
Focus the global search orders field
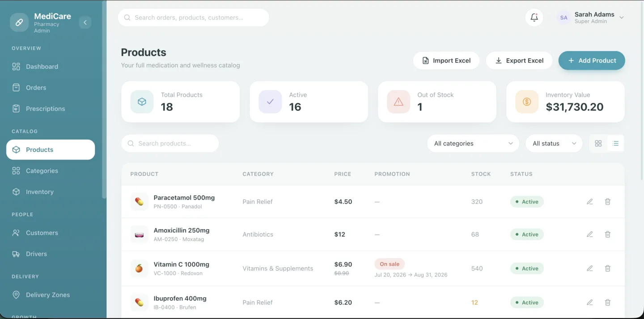click(x=194, y=17)
